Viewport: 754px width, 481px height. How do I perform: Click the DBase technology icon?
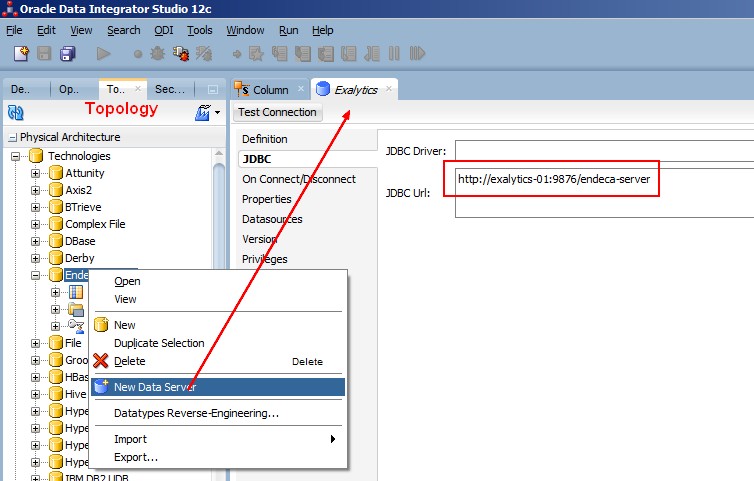(x=56, y=241)
